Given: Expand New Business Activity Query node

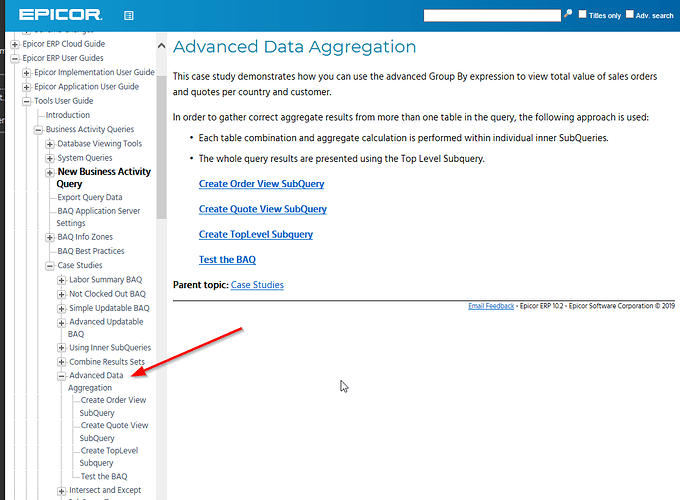Looking at the screenshot, I should (50, 173).
